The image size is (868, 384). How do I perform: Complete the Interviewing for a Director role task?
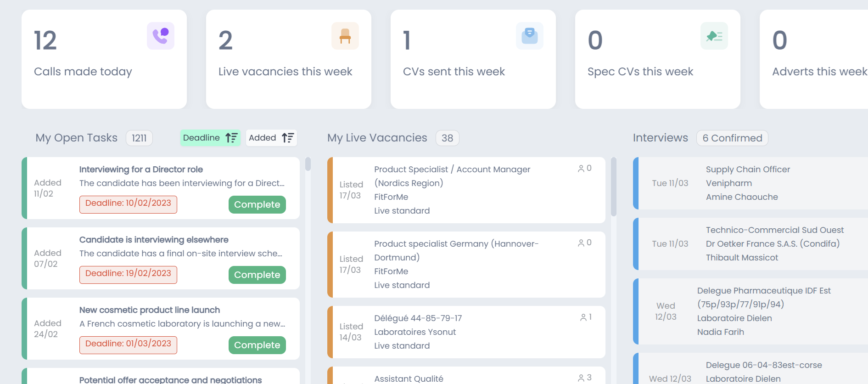[x=257, y=205]
